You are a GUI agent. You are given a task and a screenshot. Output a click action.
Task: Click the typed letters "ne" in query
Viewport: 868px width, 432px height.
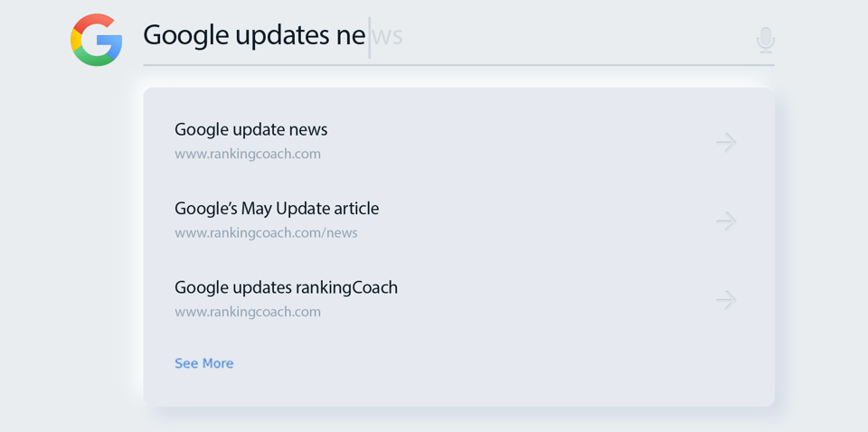[351, 36]
